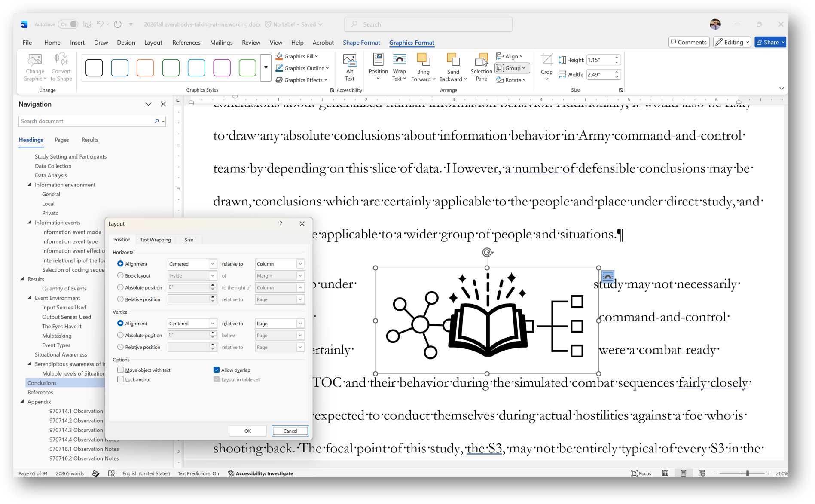Click the Search document field
815x504 pixels.
tap(86, 122)
